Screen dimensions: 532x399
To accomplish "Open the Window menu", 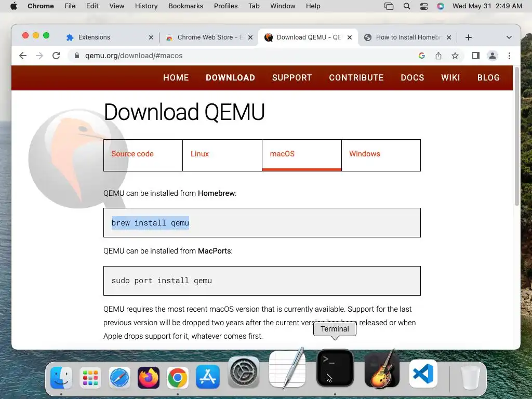I will coord(283,6).
